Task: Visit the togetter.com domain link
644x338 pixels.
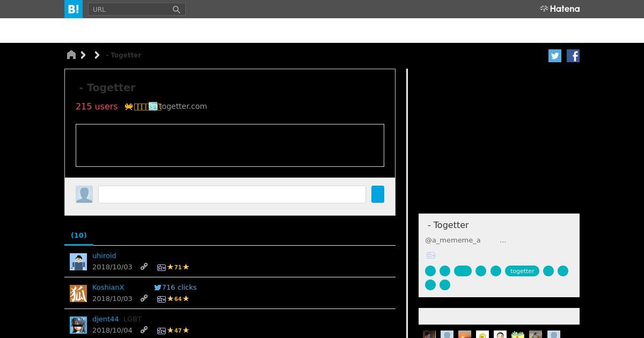Action: coord(182,106)
